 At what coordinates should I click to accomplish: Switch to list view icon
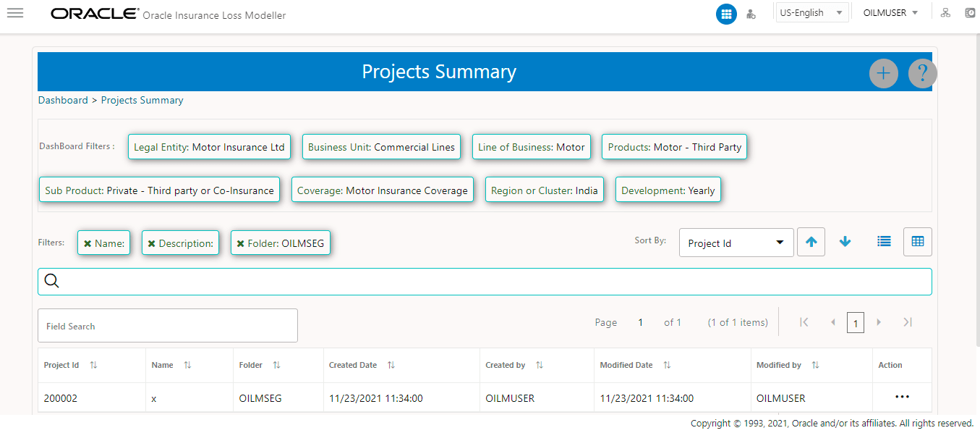point(884,242)
